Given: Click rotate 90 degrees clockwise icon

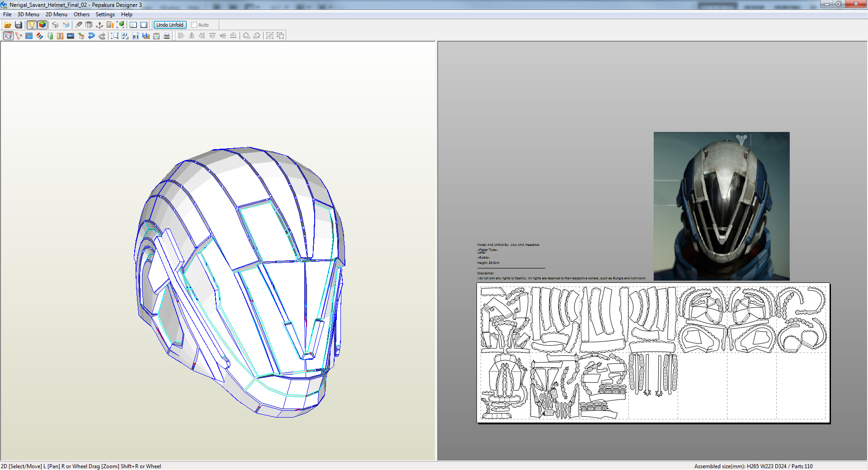Looking at the screenshot, I should click(x=257, y=36).
